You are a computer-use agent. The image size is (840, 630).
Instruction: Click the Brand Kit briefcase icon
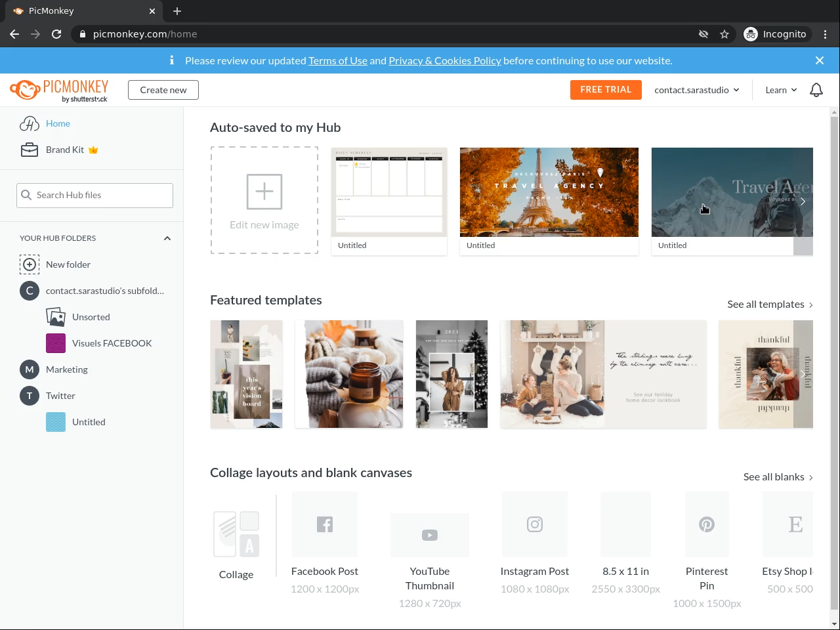(x=30, y=150)
